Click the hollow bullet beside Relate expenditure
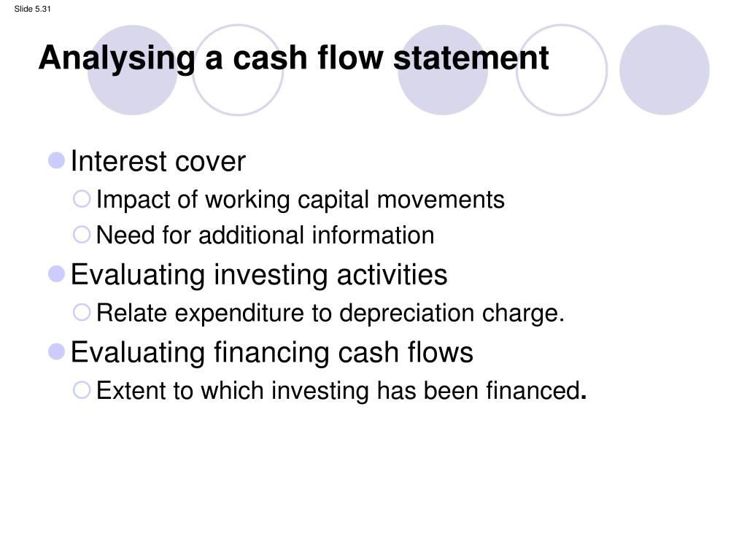This screenshot has width=747, height=560. pos(82,312)
